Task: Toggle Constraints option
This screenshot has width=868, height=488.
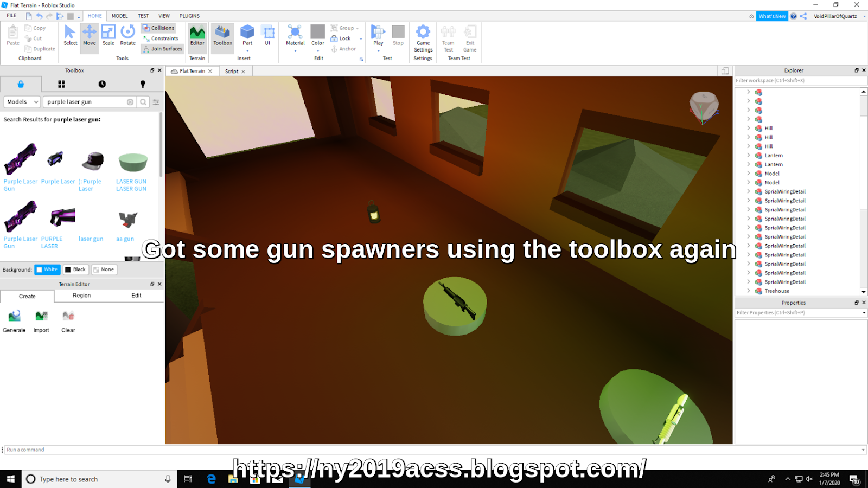Action: point(161,38)
